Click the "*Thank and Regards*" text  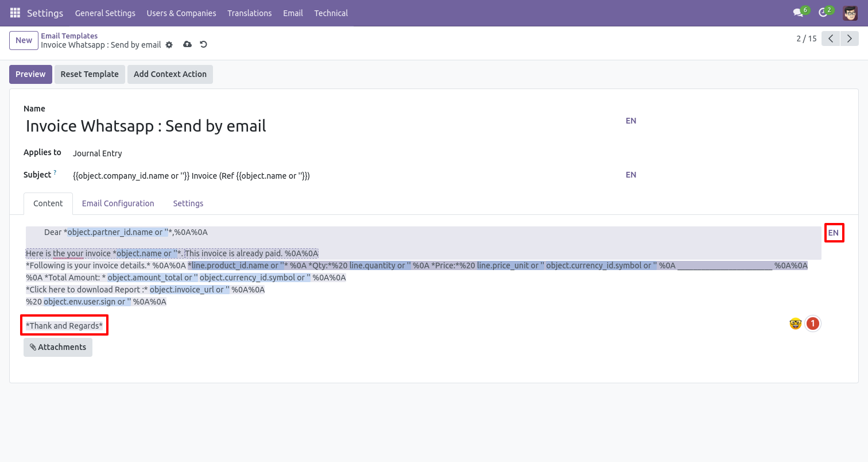coord(64,326)
